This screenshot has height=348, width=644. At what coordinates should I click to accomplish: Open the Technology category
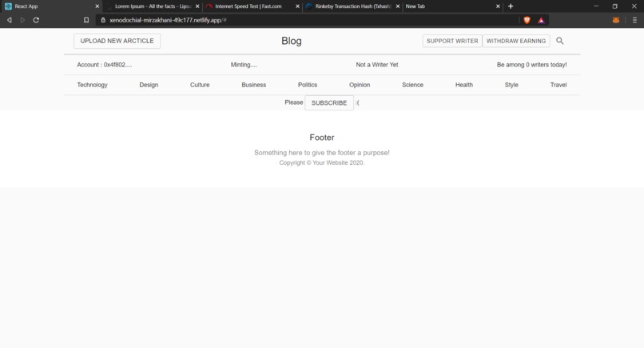coord(92,85)
